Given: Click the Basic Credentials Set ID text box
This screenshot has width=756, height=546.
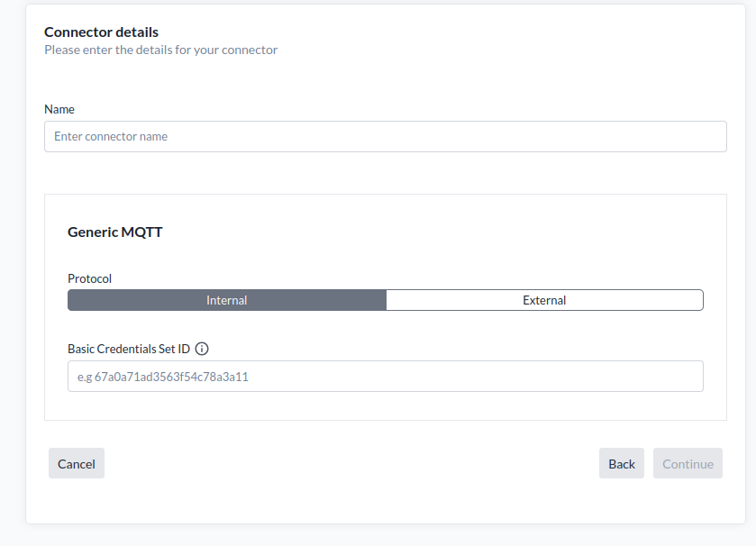Looking at the screenshot, I should pos(385,377).
